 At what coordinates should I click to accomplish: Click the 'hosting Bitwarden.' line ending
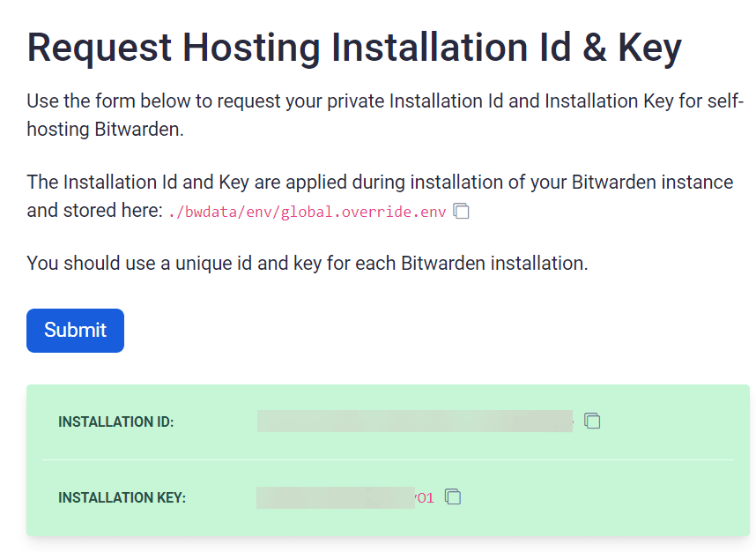click(106, 129)
